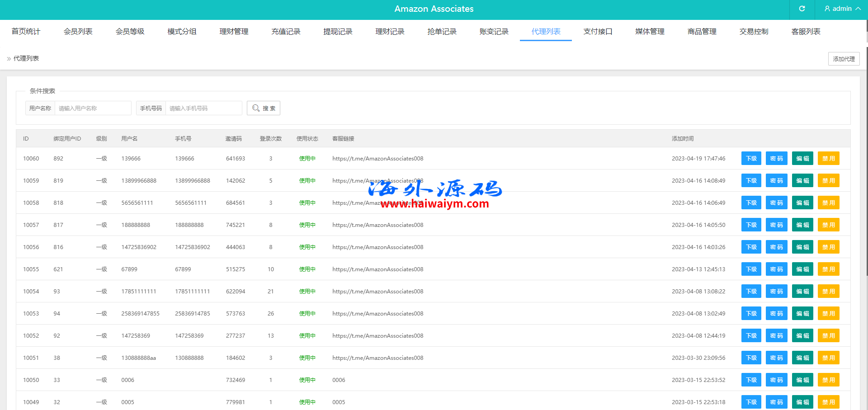Open the admin user dropdown menu
The width and height of the screenshot is (868, 410).
[x=842, y=9]
